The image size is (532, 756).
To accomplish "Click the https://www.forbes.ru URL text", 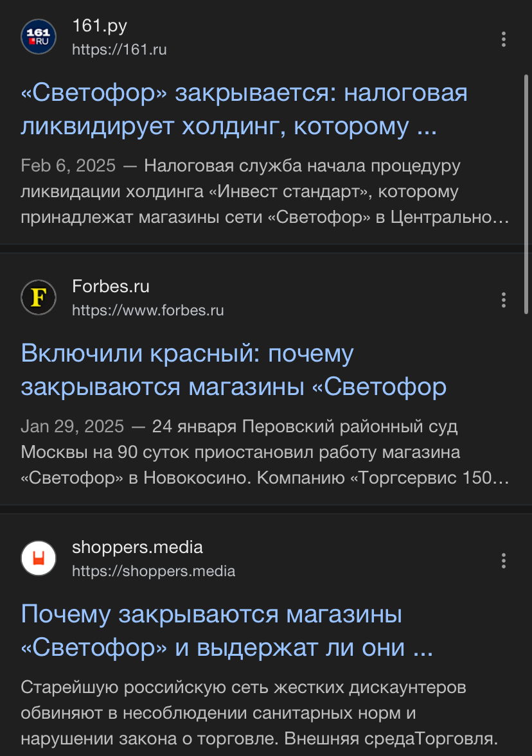I will coord(148,310).
